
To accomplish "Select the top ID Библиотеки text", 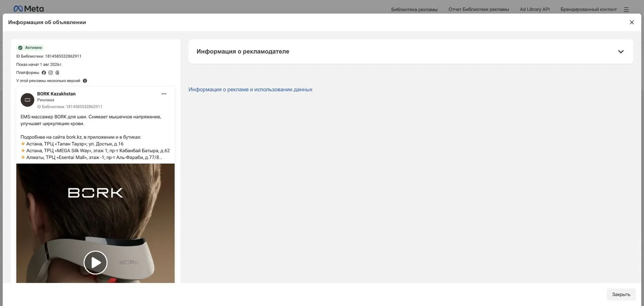I will [x=49, y=56].
